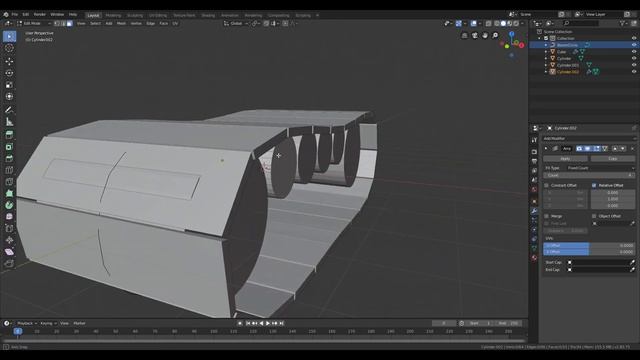Screen dimensions: 640x360
Task: Expand the Cylinder.001 tree item
Action: tap(546, 65)
